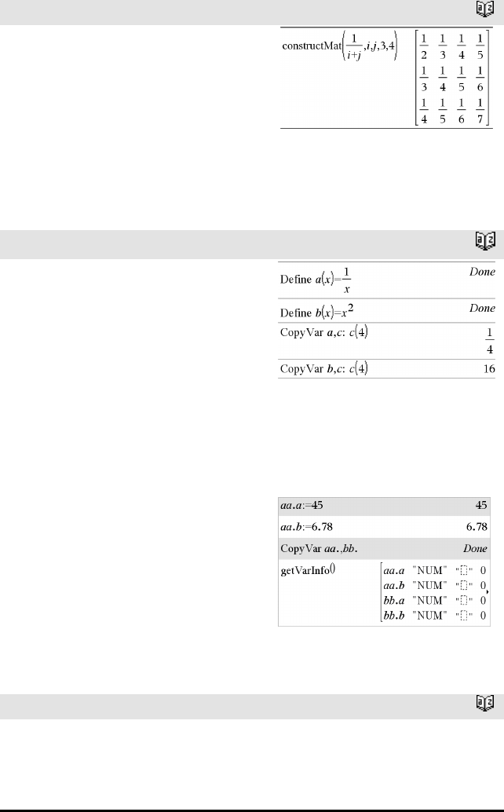Screen dimensions: 504x812
Task: Select bb.b in the getVarInfo matrix
Action: (394, 615)
